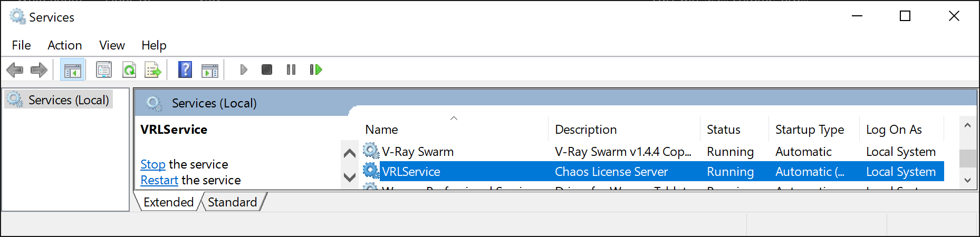Click the Back arrow toolbar icon

click(x=15, y=70)
